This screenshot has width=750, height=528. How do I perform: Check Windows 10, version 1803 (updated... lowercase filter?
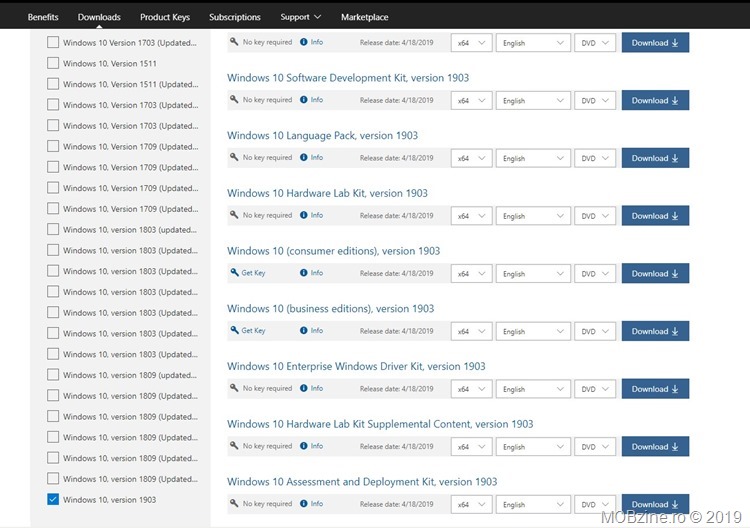(x=53, y=230)
